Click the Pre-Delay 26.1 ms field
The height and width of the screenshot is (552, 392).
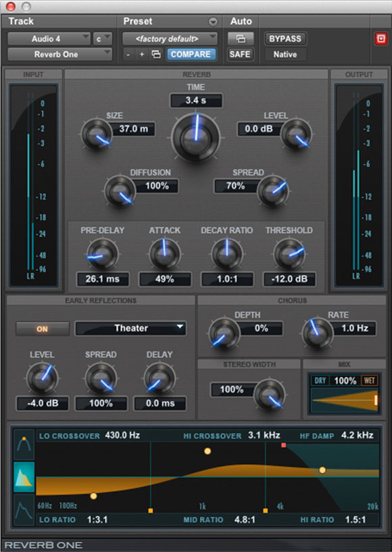[x=103, y=279]
